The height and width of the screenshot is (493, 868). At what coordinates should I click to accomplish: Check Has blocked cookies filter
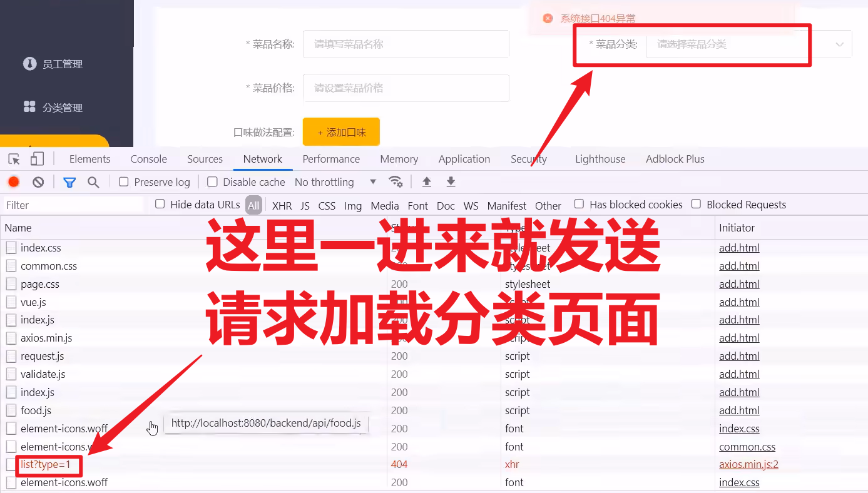tap(579, 204)
